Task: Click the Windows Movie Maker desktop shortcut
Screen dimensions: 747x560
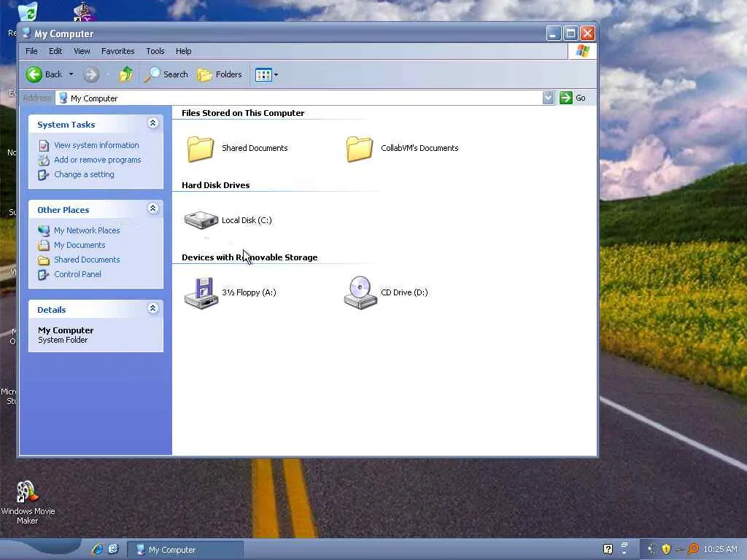Action: 28,503
